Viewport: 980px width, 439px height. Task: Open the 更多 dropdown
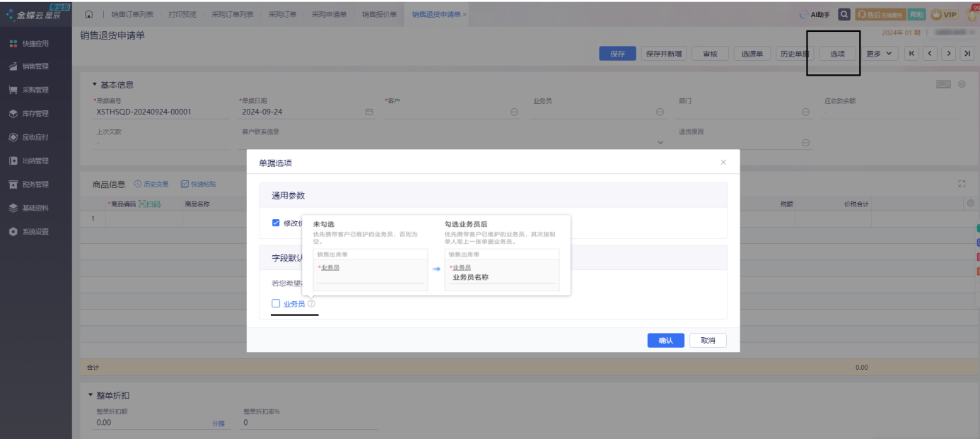[x=880, y=53]
